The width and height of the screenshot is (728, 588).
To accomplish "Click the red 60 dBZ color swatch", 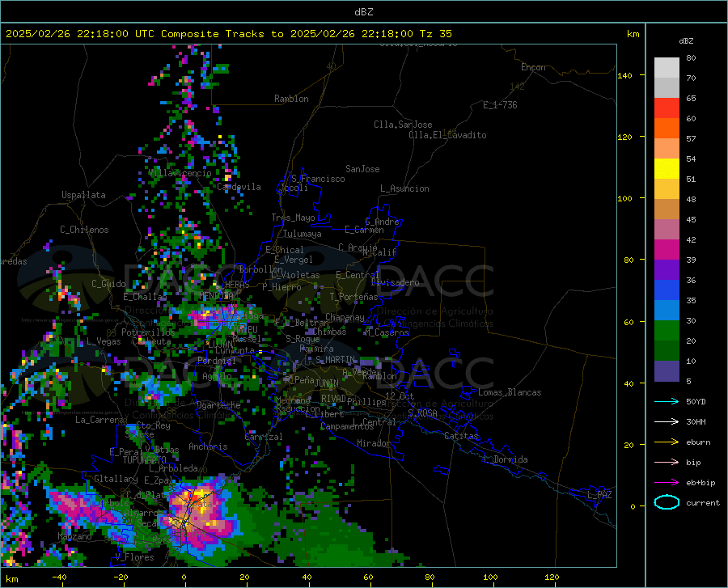I will [667, 108].
